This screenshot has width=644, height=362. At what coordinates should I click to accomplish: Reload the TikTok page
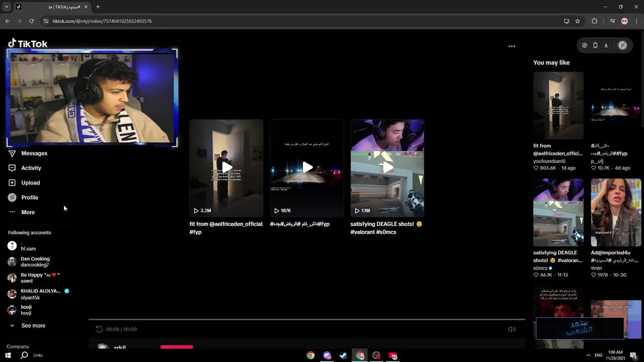(x=31, y=21)
